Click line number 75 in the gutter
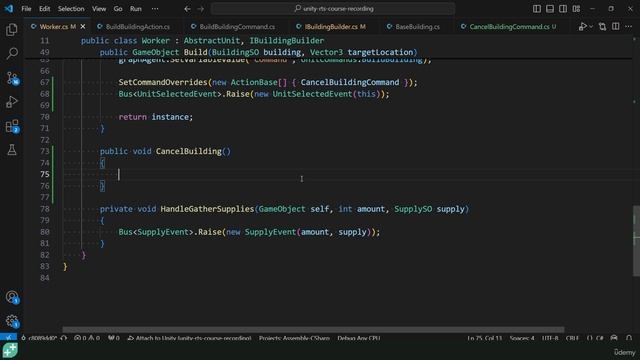 [44, 174]
